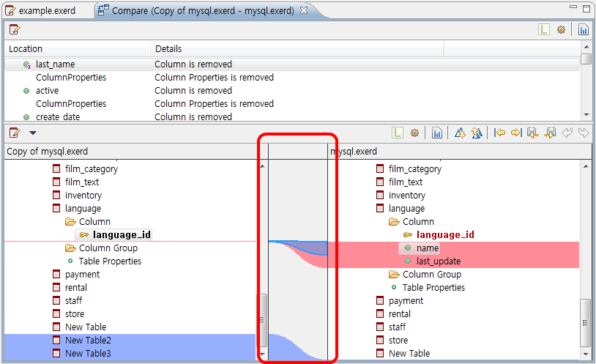Select the ColumnProperties row below active
The image size is (596, 364).
pyautogui.click(x=292, y=103)
